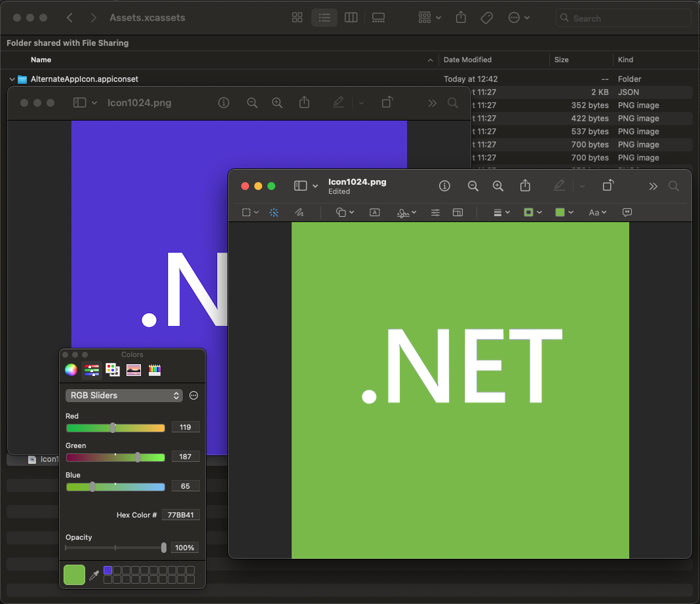This screenshot has height=604, width=700.
Task: Open the Finder Action ellipsis menu
Action: coord(518,18)
